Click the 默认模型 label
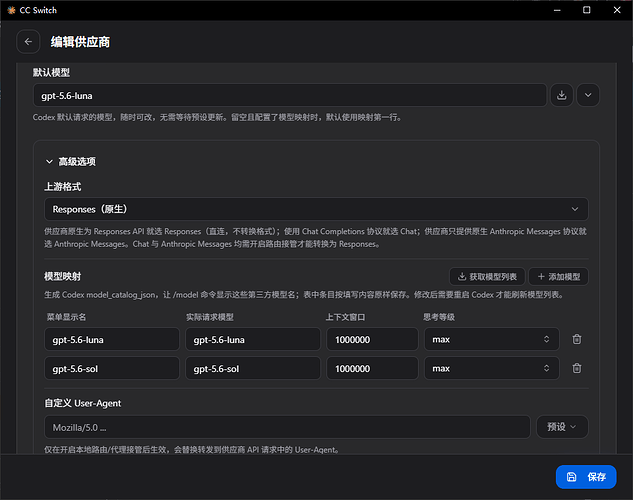This screenshot has height=500, width=633. coord(51,73)
